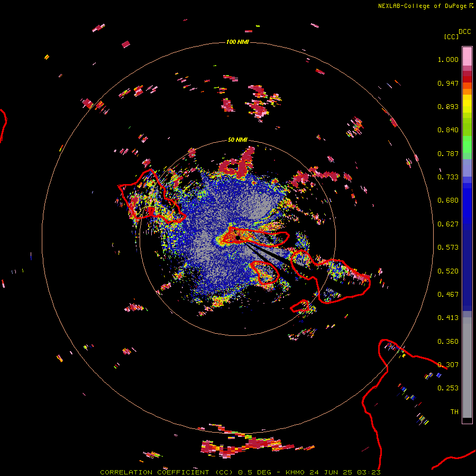The image size is (476, 476).
Task: Click the 50 NMI range ring label
Action: tap(237, 140)
